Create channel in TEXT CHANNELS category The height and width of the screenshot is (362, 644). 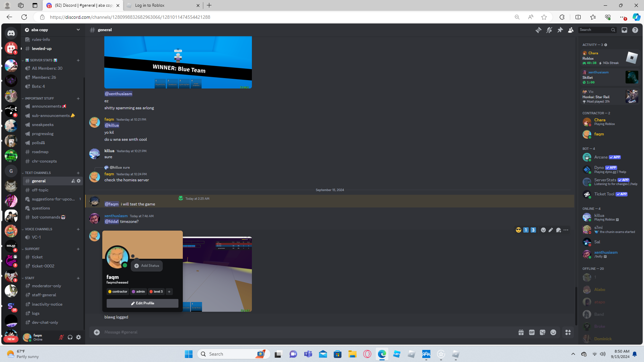point(78,173)
